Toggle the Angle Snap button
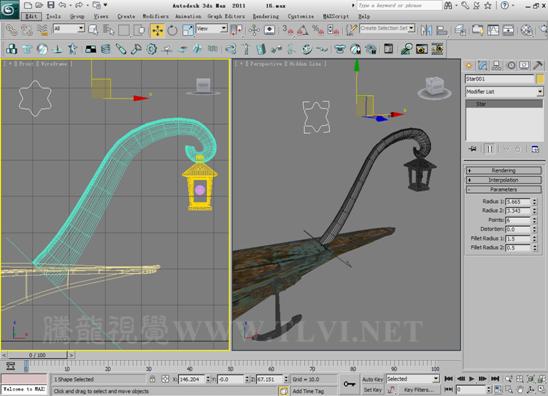Screen dimensions: 548x396 pos(303,30)
